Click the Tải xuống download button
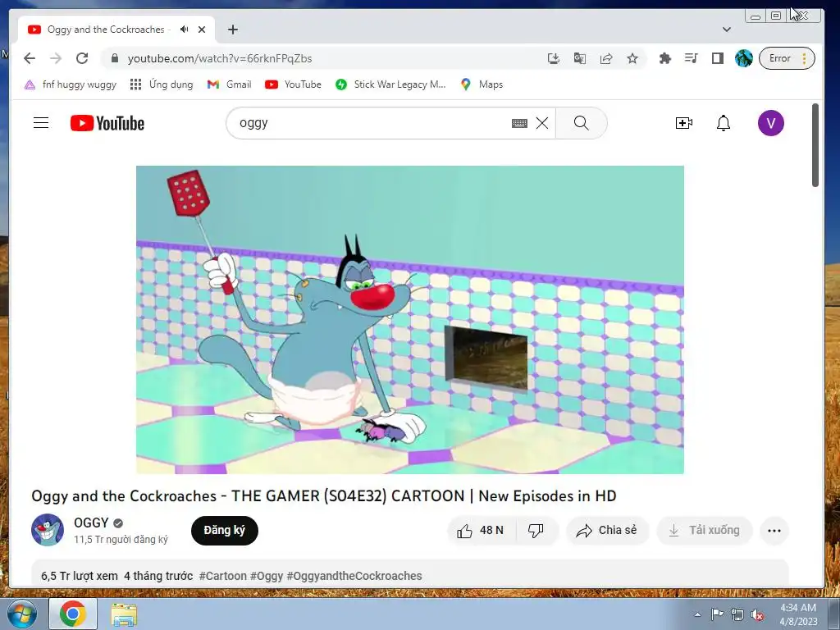Viewport: 840px width, 630px height. pyautogui.click(x=705, y=531)
